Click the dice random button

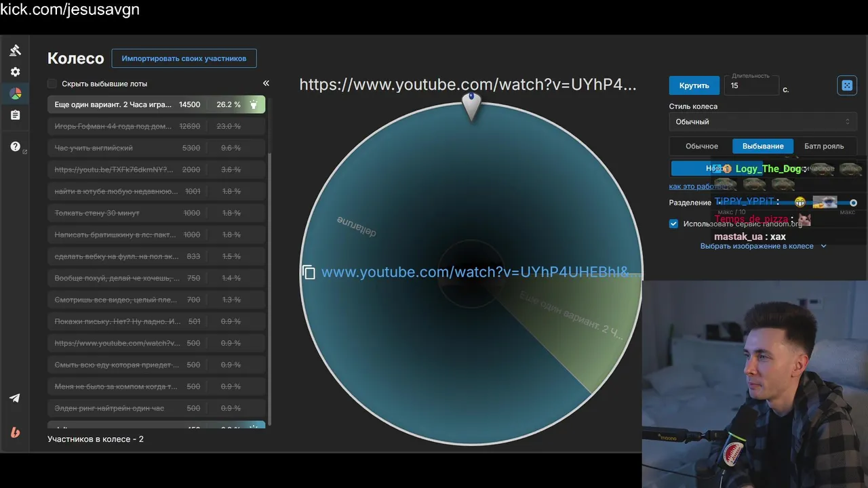[x=847, y=85]
